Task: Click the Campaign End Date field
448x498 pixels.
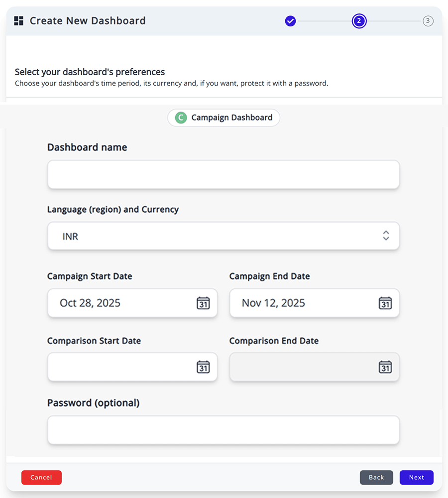Action: click(299, 303)
